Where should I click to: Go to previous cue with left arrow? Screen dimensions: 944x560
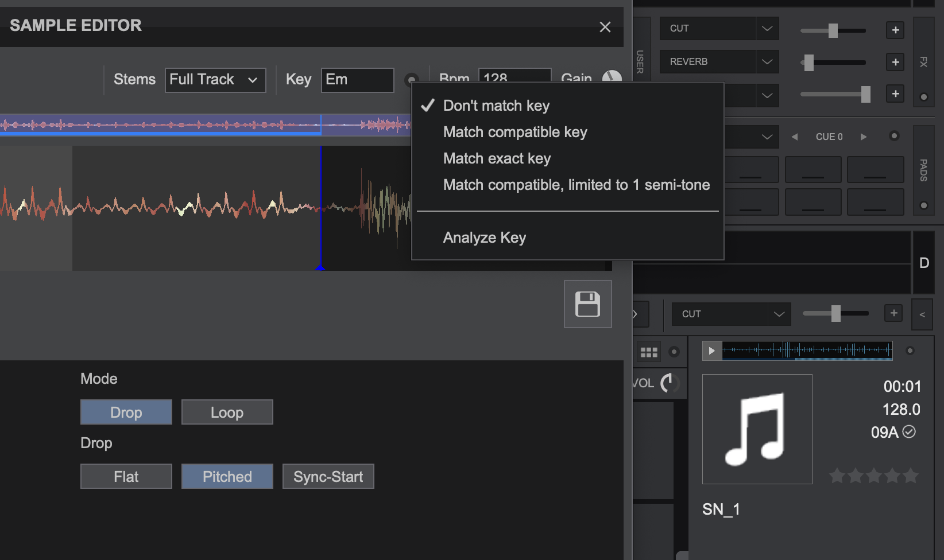click(795, 137)
